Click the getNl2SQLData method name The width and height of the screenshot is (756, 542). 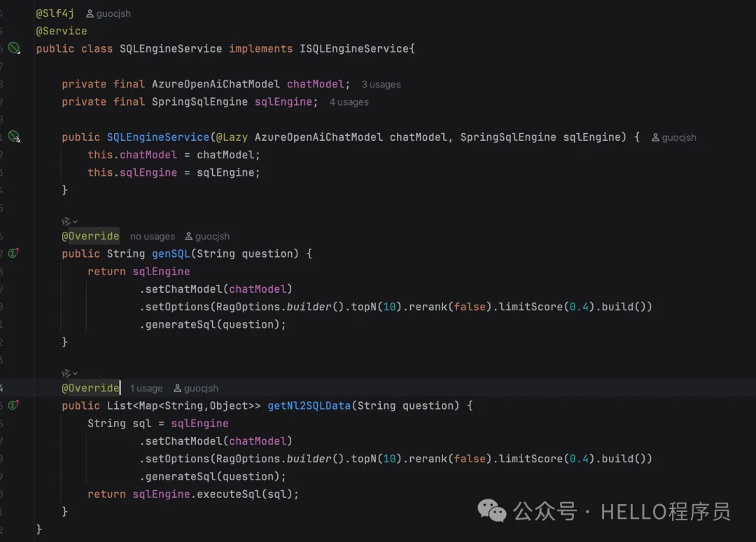pyautogui.click(x=309, y=405)
